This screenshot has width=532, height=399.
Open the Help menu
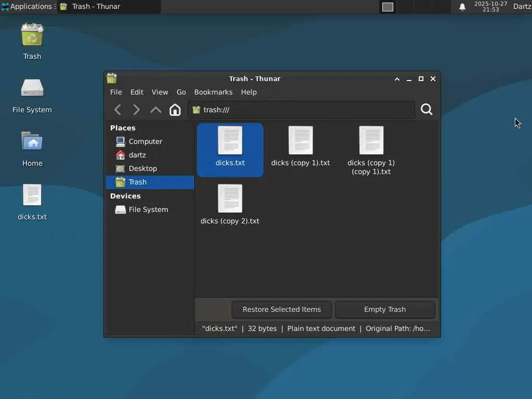(x=249, y=92)
